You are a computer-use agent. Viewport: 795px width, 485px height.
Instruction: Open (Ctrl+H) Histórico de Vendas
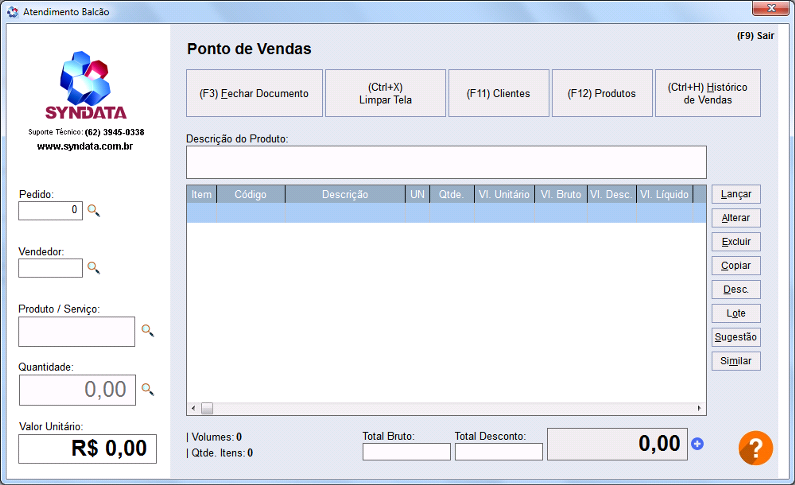[708, 93]
